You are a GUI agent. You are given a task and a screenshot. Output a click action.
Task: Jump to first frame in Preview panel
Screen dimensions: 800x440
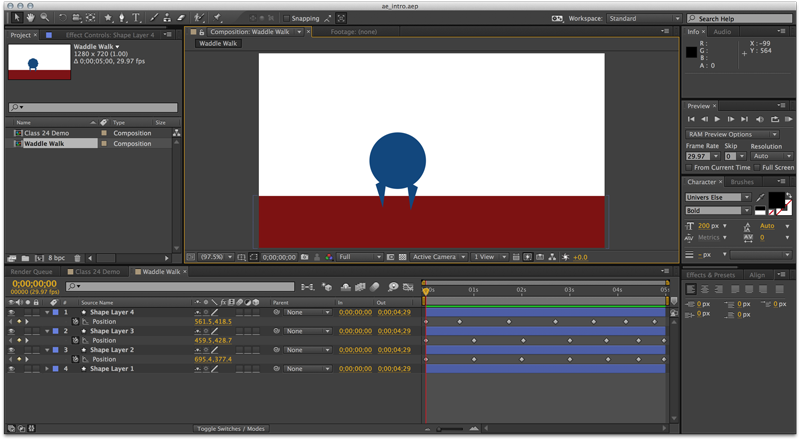click(x=691, y=119)
